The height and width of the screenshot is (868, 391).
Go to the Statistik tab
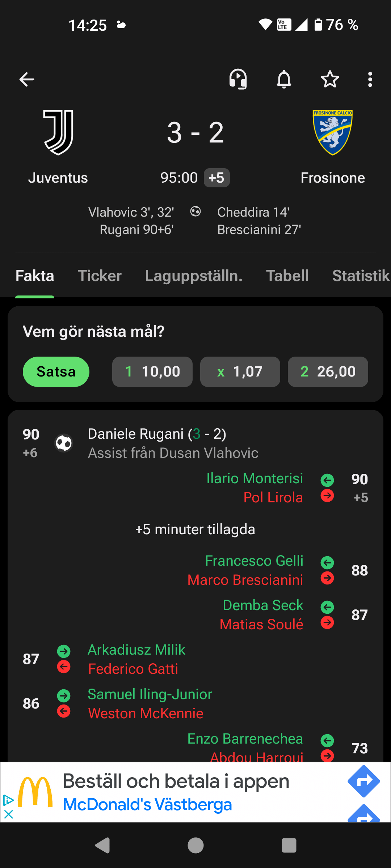pyautogui.click(x=361, y=276)
